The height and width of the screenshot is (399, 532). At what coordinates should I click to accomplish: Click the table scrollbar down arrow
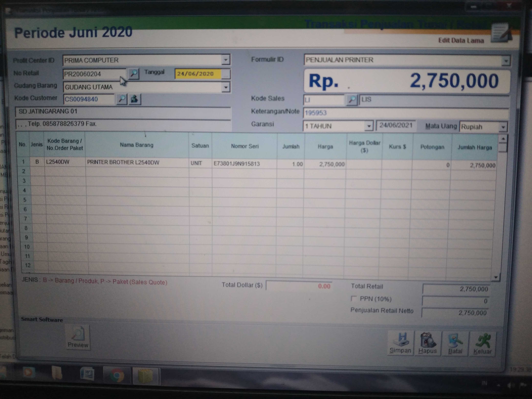[x=496, y=277]
